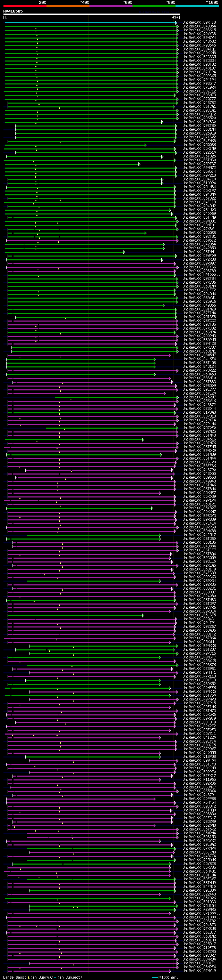This screenshot has height=980, width=222.
Task: Click the Large gaps legend text
Action: 43,977
